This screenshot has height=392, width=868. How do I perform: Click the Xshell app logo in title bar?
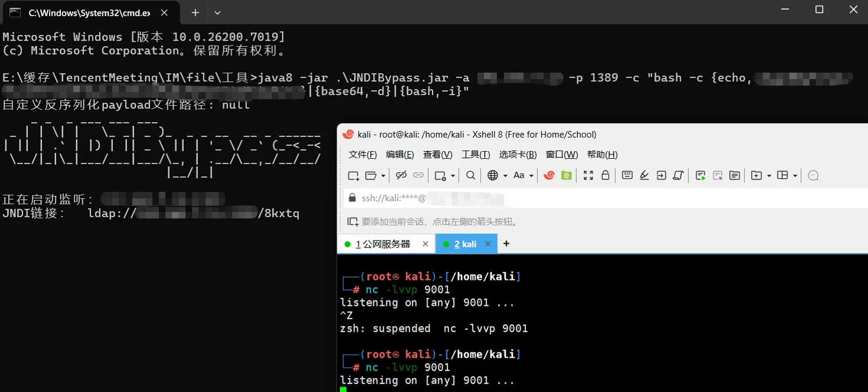[x=348, y=135]
